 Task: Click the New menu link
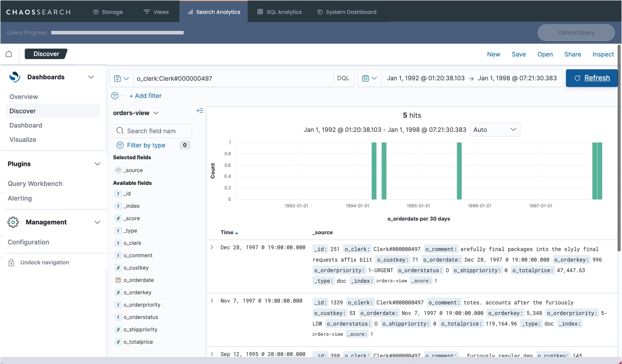click(494, 54)
